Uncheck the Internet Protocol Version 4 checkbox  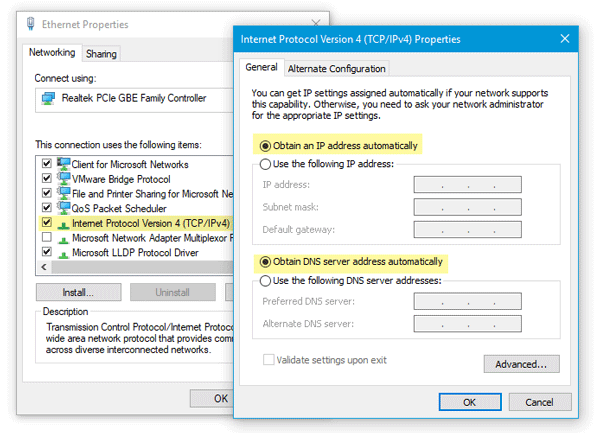(46, 223)
